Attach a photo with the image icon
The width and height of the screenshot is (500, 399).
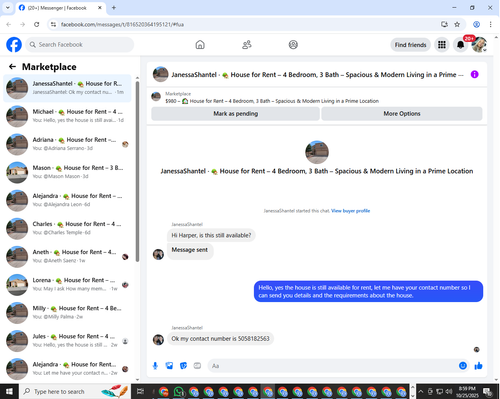click(169, 366)
